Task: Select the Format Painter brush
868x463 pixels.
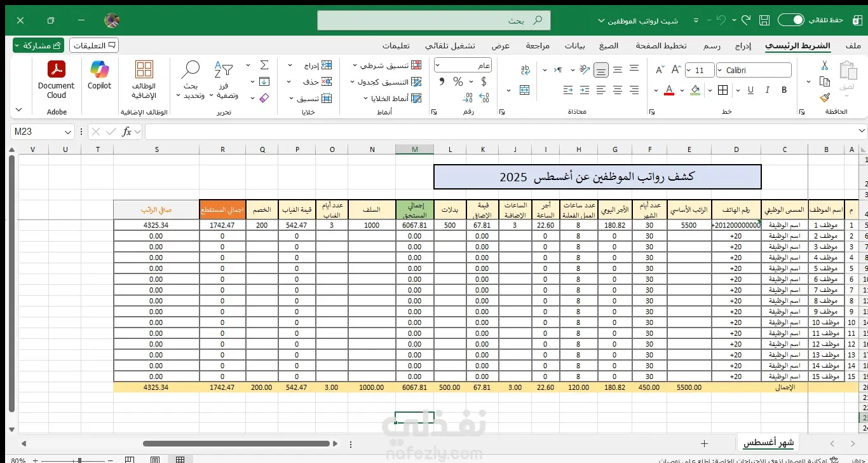Action: pyautogui.click(x=825, y=97)
